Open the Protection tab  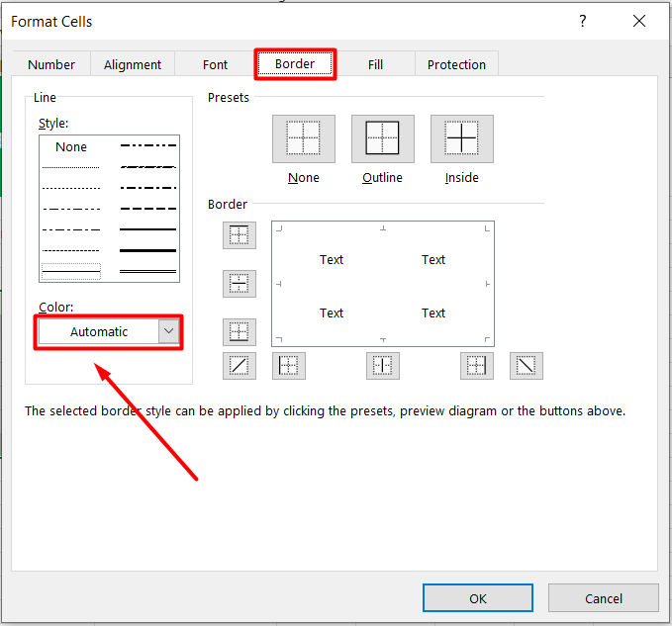tap(456, 64)
